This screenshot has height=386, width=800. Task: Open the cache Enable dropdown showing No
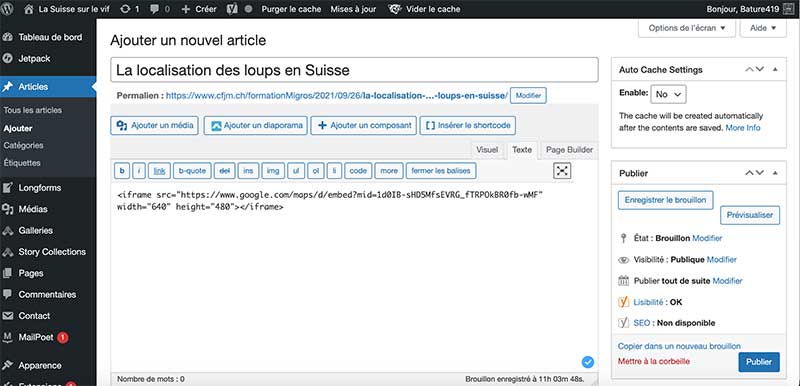(668, 94)
